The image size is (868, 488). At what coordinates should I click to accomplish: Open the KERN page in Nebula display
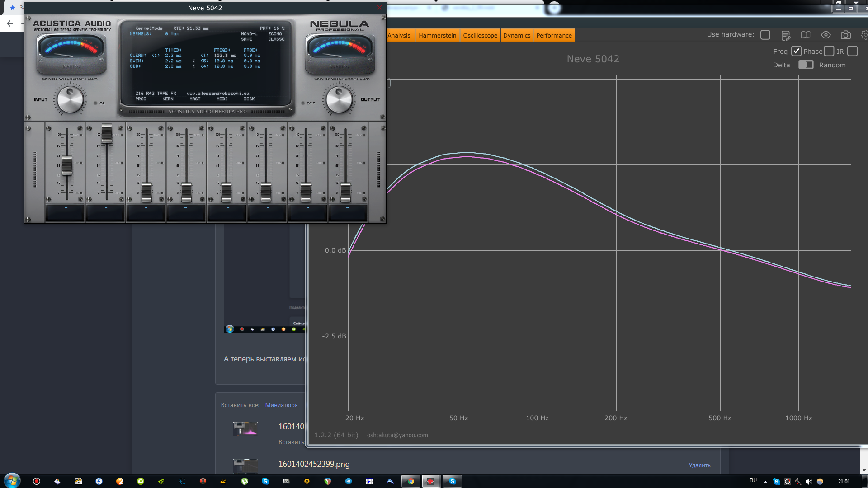[x=168, y=99]
